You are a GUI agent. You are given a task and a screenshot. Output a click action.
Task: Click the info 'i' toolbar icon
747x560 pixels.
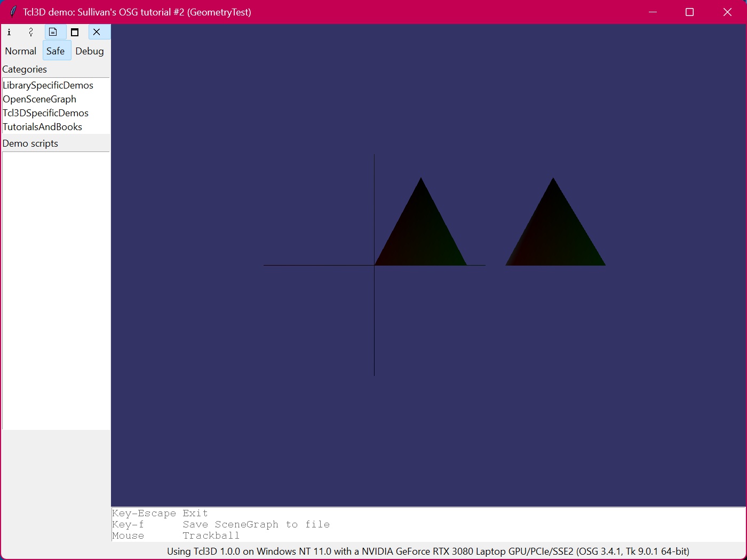9,32
